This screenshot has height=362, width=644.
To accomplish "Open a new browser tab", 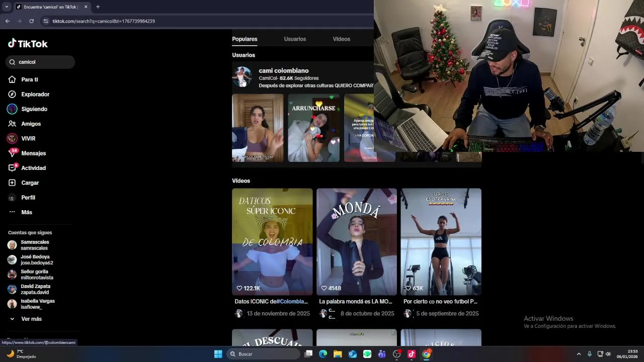I will (x=98, y=7).
